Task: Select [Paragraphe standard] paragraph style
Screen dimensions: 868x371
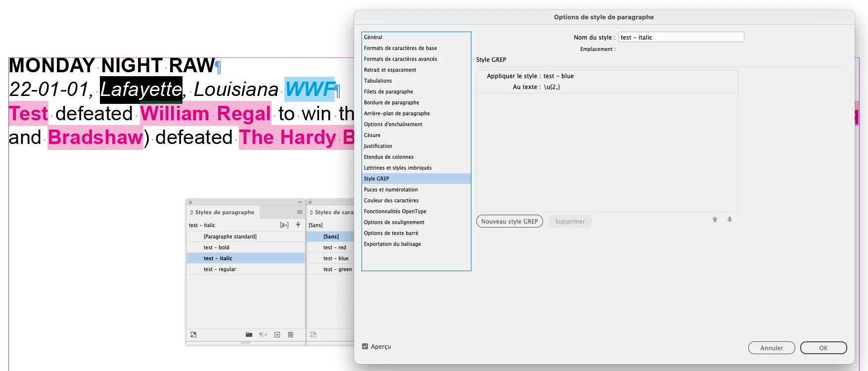Action: pyautogui.click(x=246, y=236)
